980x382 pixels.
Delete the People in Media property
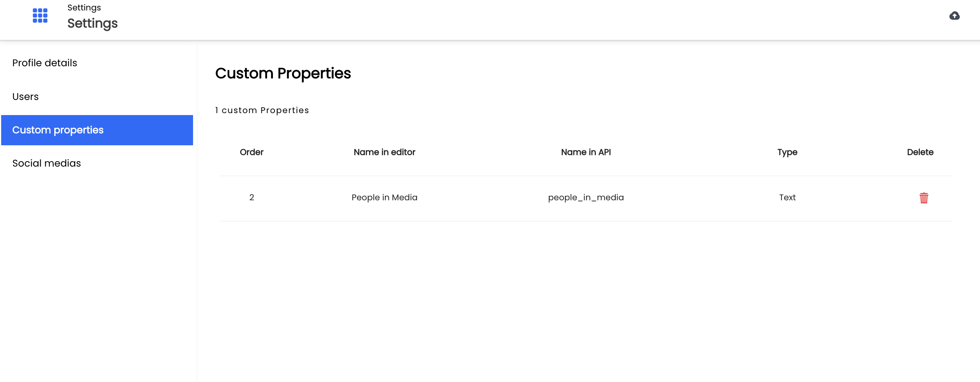click(924, 198)
